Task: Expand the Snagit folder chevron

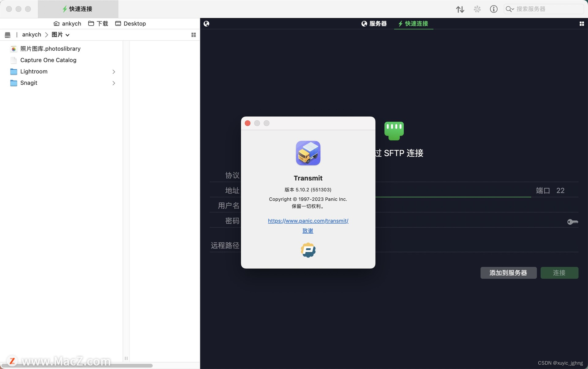Action: 114,83
